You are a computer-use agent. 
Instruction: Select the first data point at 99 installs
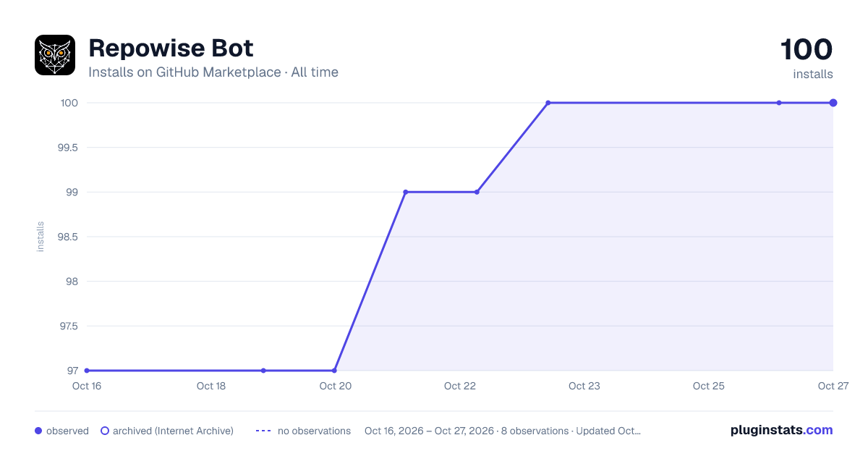click(x=406, y=192)
